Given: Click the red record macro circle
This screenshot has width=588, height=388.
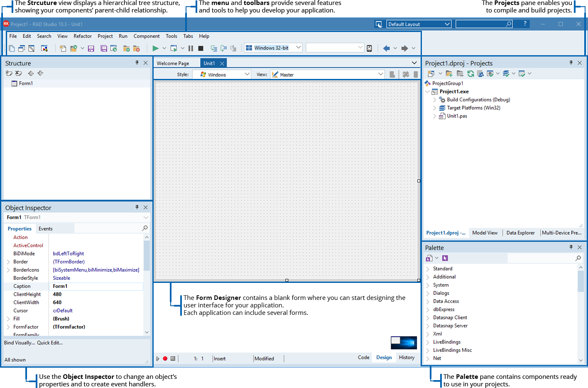Looking at the screenshot, I should [165, 359].
